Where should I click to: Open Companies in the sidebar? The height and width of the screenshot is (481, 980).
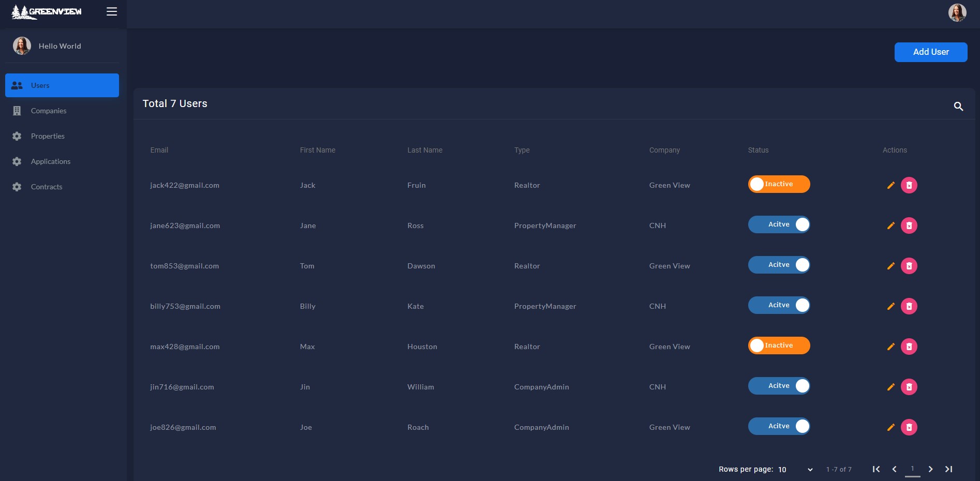tap(49, 111)
